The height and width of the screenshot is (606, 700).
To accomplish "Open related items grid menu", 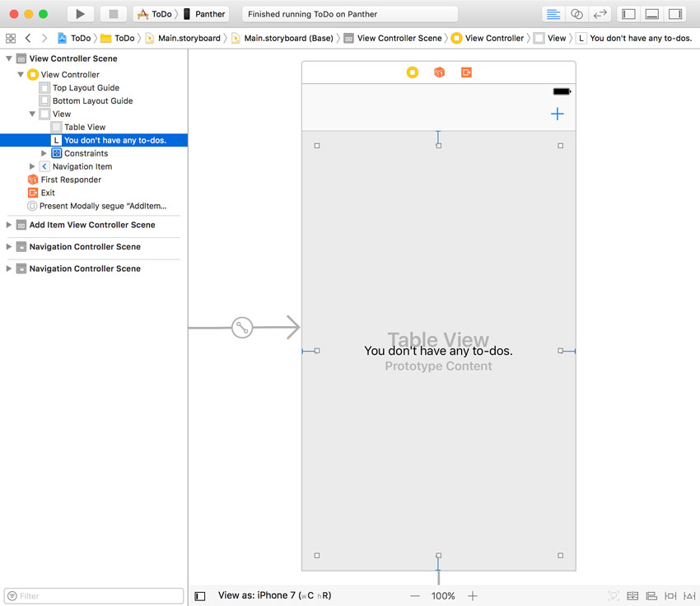I will pyautogui.click(x=11, y=39).
